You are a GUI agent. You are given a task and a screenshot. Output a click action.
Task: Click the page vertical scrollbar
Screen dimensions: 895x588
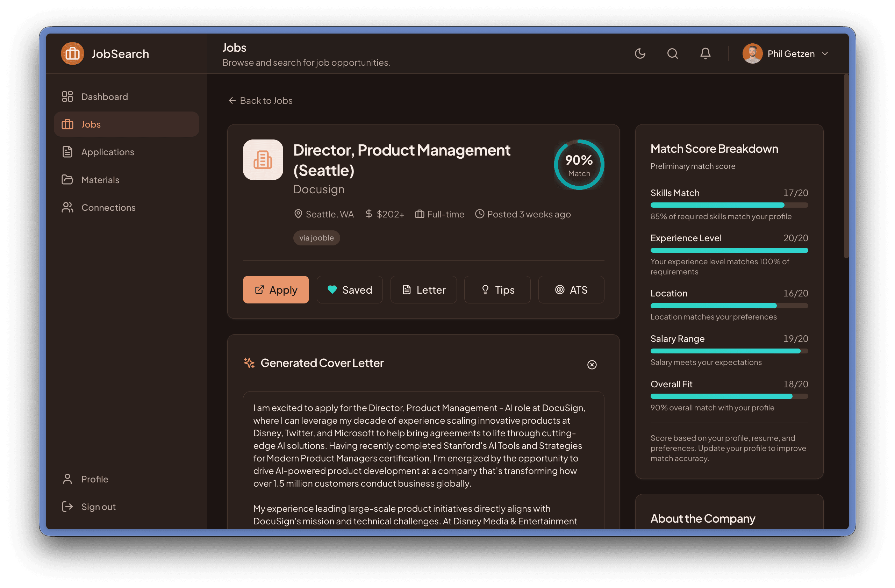(x=846, y=165)
